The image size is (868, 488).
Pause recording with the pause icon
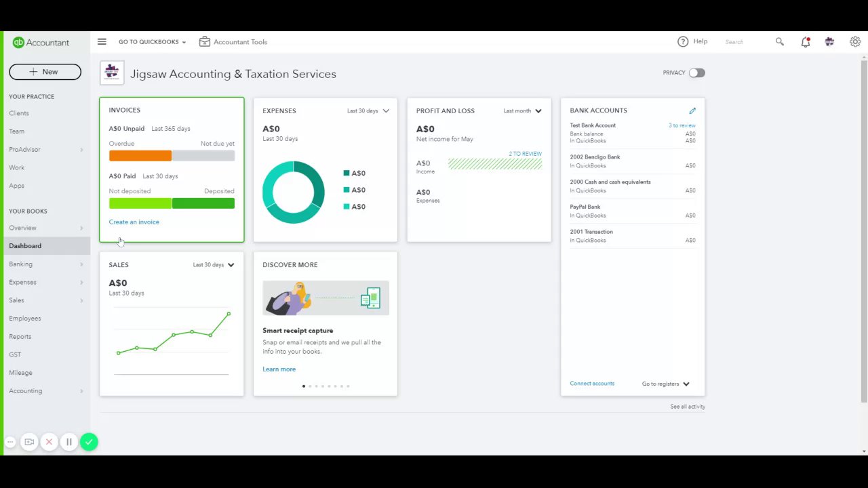[x=68, y=442]
